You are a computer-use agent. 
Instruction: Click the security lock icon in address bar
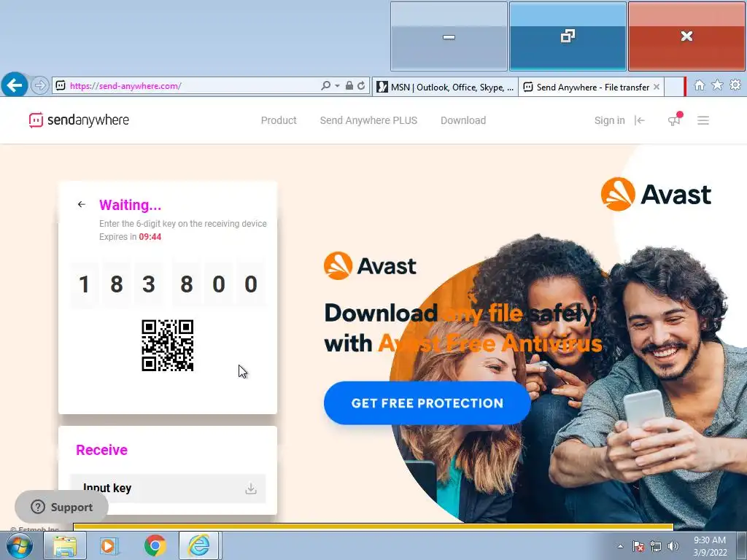[349, 86]
